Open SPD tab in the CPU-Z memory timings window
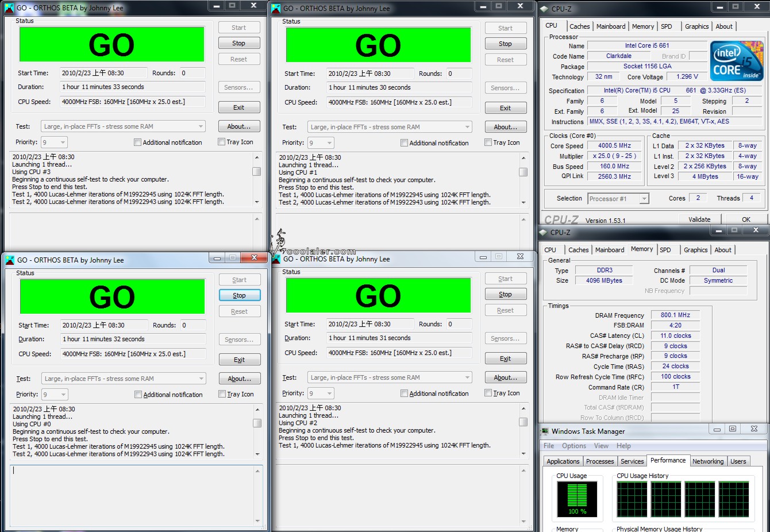The width and height of the screenshot is (770, 532). (x=665, y=250)
